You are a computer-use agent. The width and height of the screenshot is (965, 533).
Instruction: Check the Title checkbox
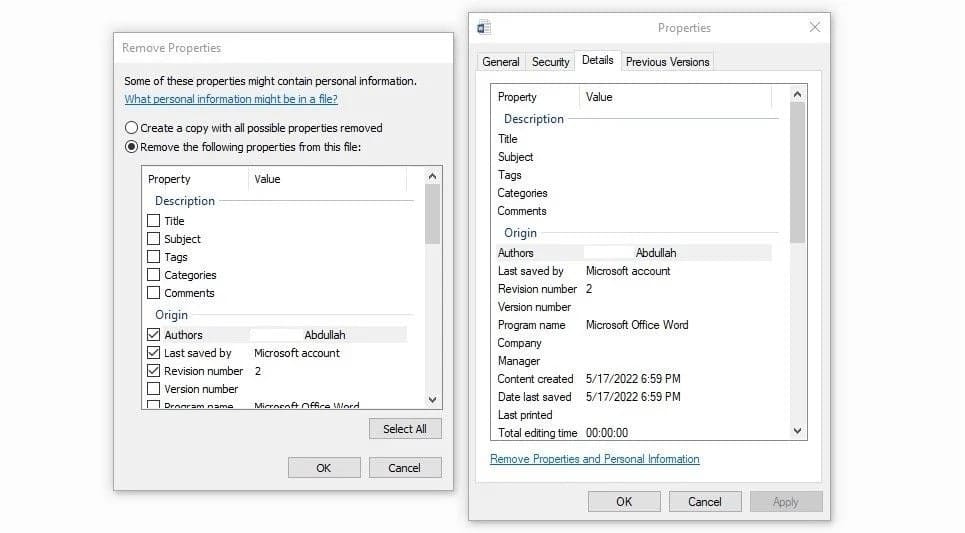[154, 220]
